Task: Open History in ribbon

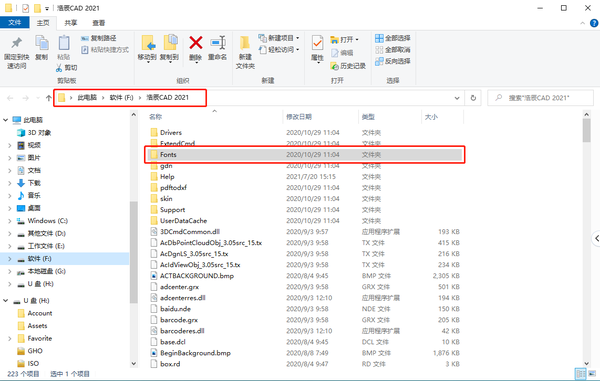Action: pyautogui.click(x=348, y=66)
